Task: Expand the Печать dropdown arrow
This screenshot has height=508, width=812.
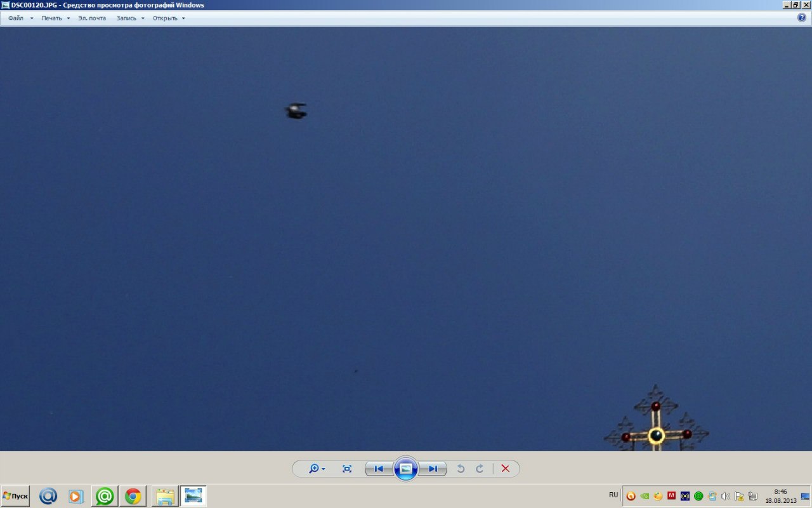Action: click(x=69, y=18)
